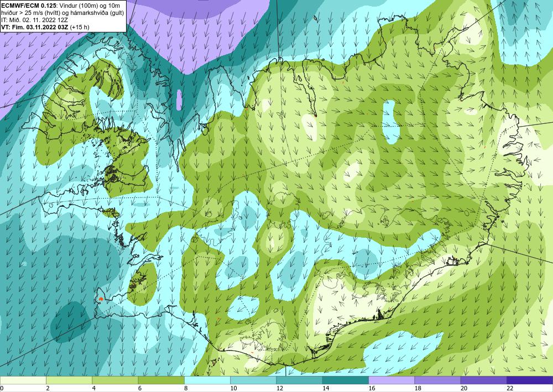Click the small purple wind patch in the northwest fjord
The height and width of the screenshot is (392, 553).
click(x=179, y=100)
